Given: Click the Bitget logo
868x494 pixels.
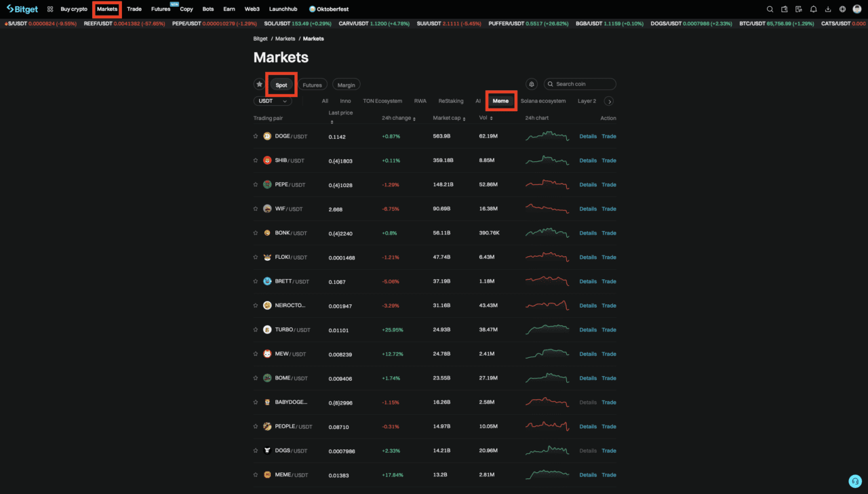Looking at the screenshot, I should click(22, 9).
